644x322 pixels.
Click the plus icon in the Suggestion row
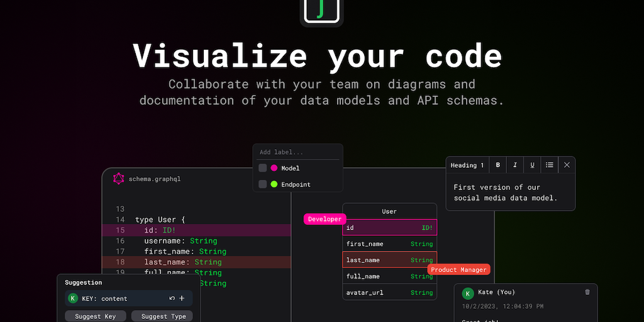pyautogui.click(x=182, y=298)
